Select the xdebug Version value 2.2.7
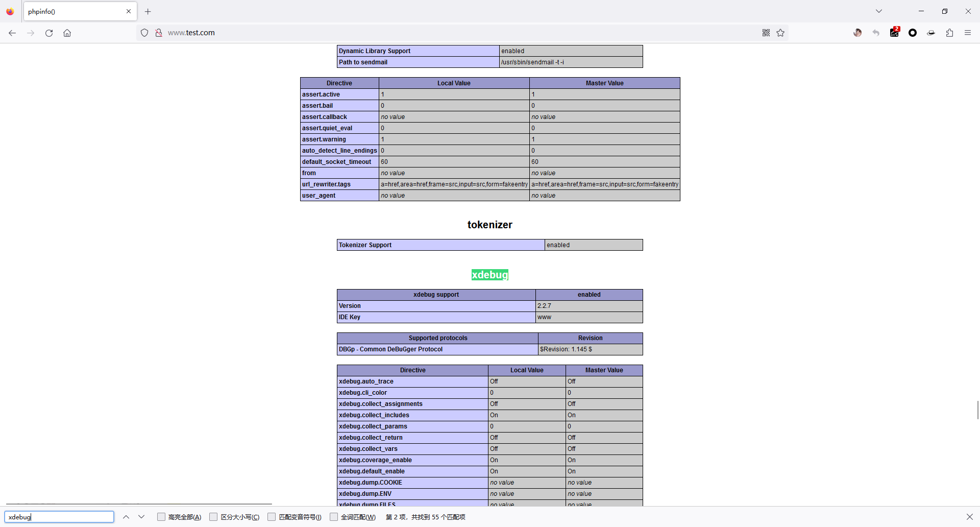This screenshot has height=527, width=980. click(544, 306)
